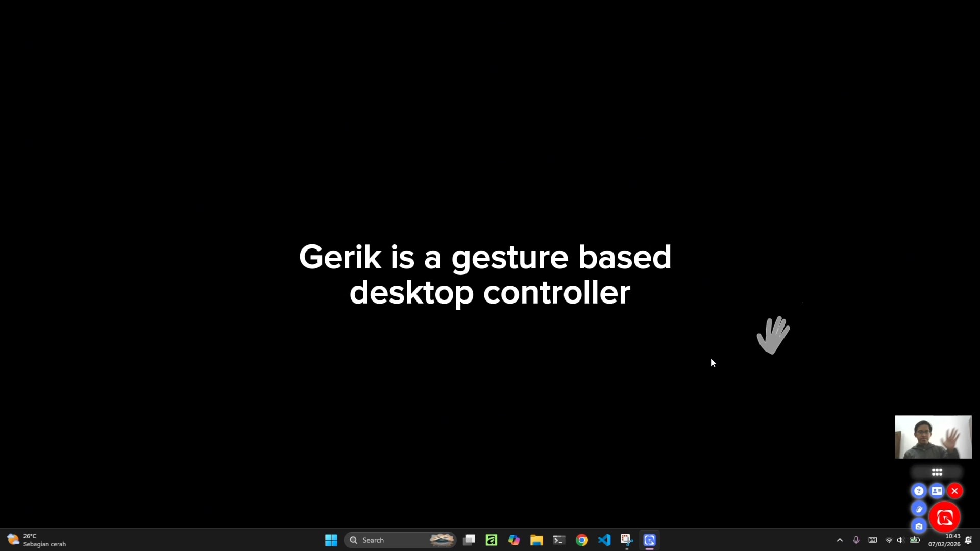Click the six-dot grid drag handle
This screenshot has height=551, width=980.
point(937,472)
